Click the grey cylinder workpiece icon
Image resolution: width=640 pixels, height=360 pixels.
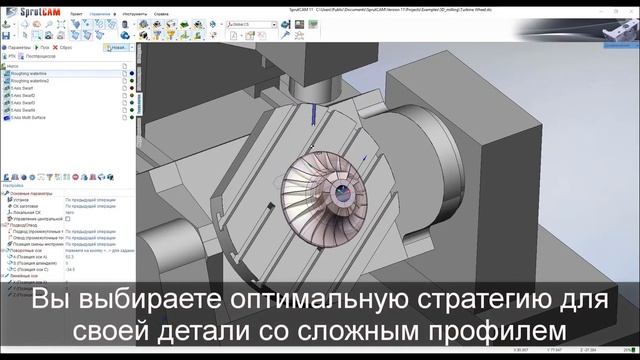(x=125, y=24)
